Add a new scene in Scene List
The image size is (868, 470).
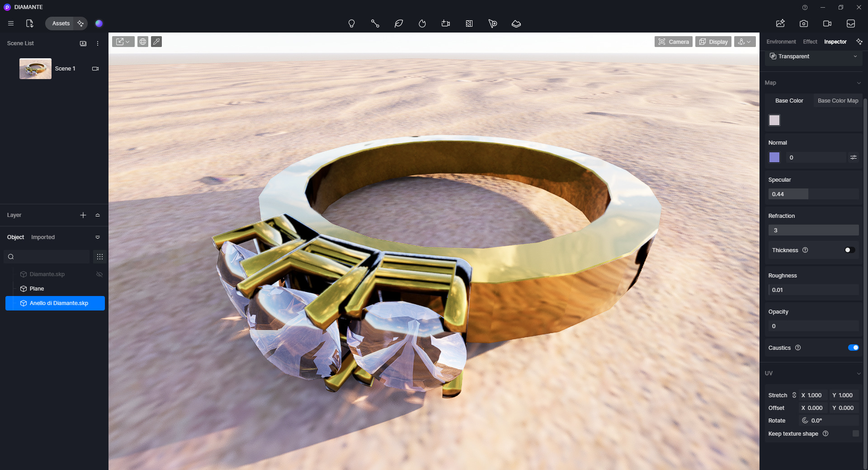83,43
